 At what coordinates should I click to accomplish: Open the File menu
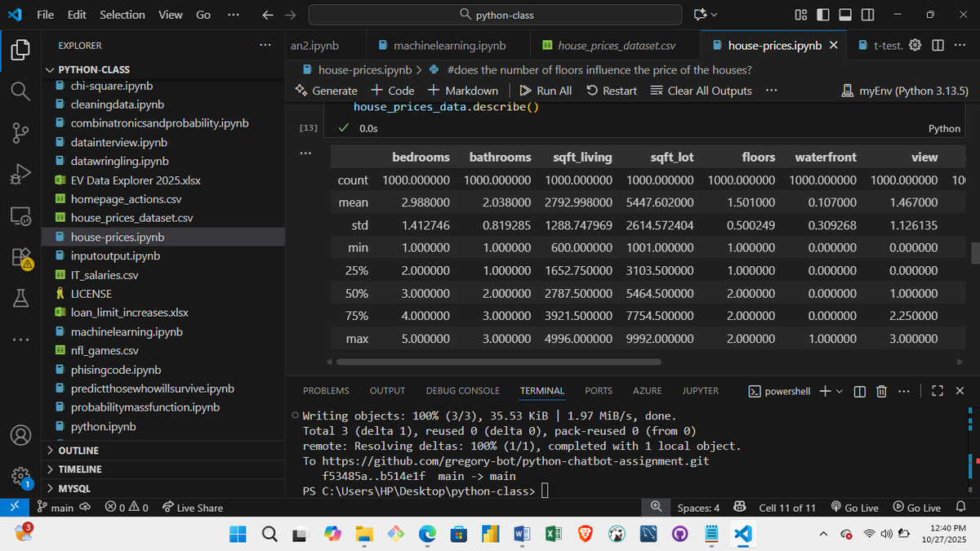[x=46, y=15]
